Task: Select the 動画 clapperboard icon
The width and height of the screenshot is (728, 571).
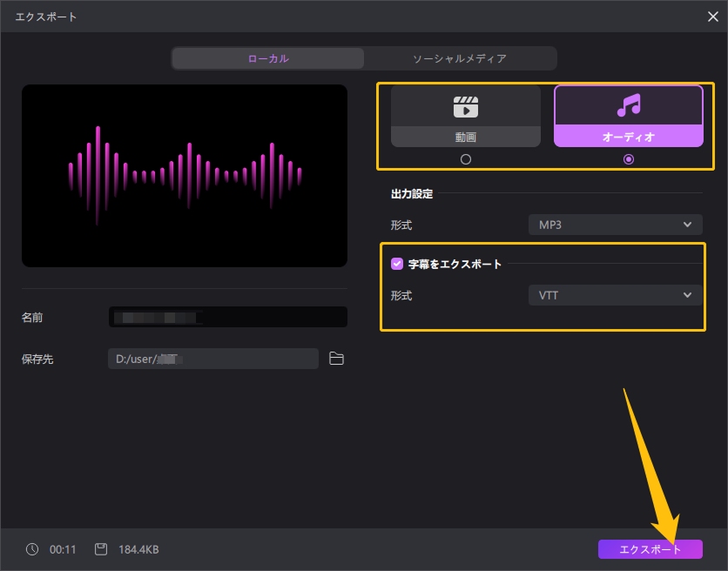Action: 466,107
